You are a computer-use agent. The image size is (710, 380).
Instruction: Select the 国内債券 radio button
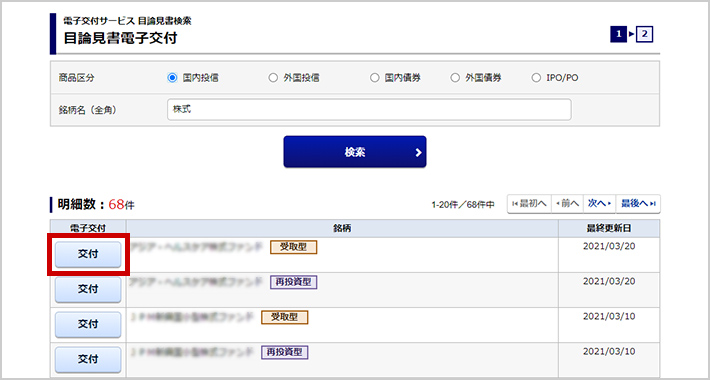374,78
